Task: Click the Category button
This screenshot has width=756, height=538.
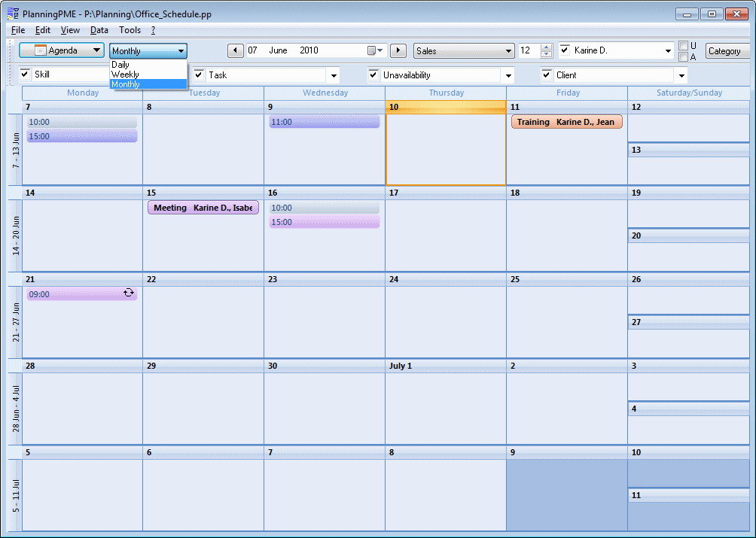Action: 727,50
